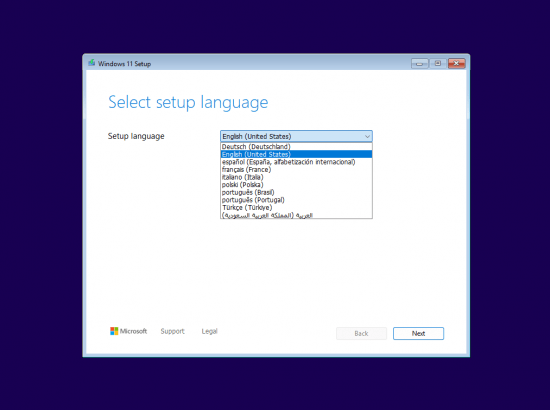Click the Select setup language heading
The image size is (550, 410).
click(188, 102)
